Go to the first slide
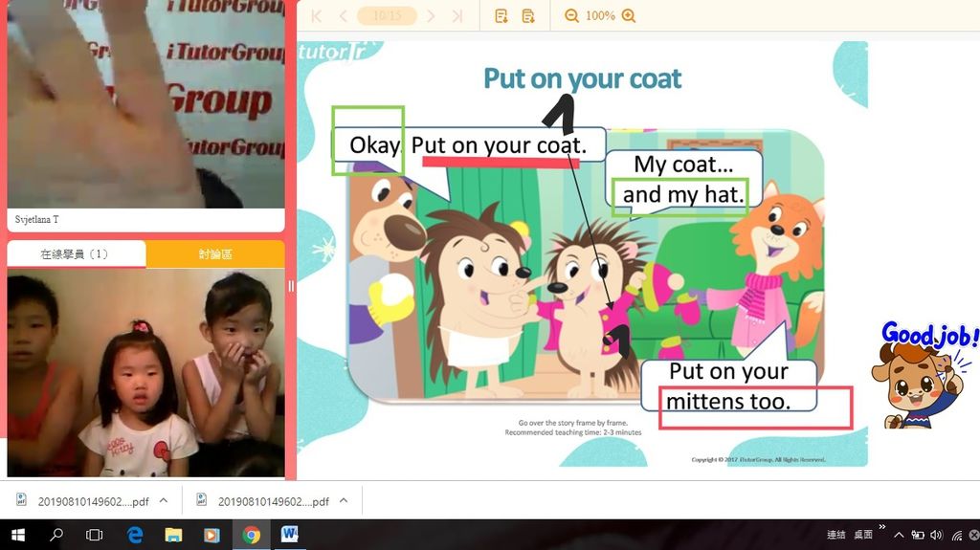This screenshot has height=550, width=980. [316, 16]
